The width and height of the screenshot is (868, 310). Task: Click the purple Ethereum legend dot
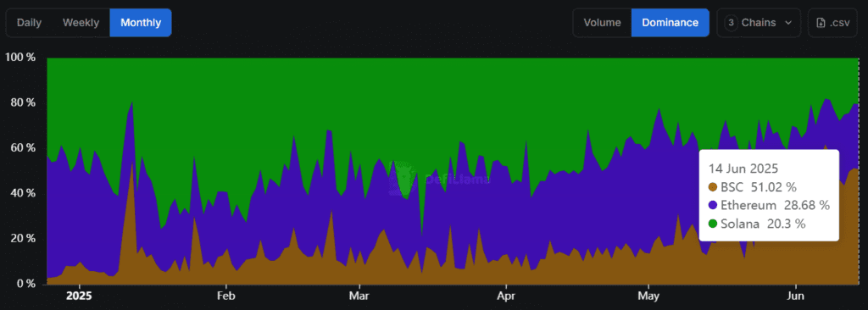712,205
